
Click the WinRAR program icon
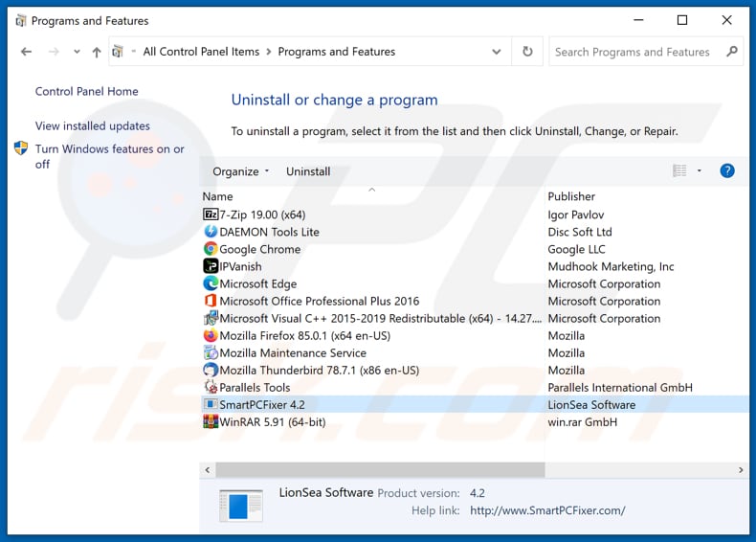coord(211,422)
